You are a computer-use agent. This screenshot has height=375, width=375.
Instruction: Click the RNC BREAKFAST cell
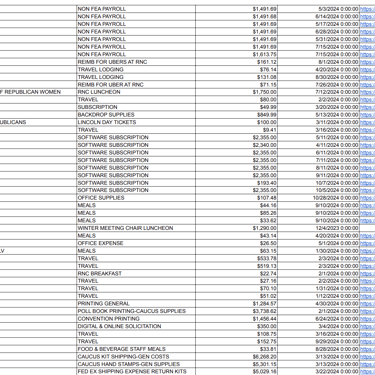tap(136, 273)
